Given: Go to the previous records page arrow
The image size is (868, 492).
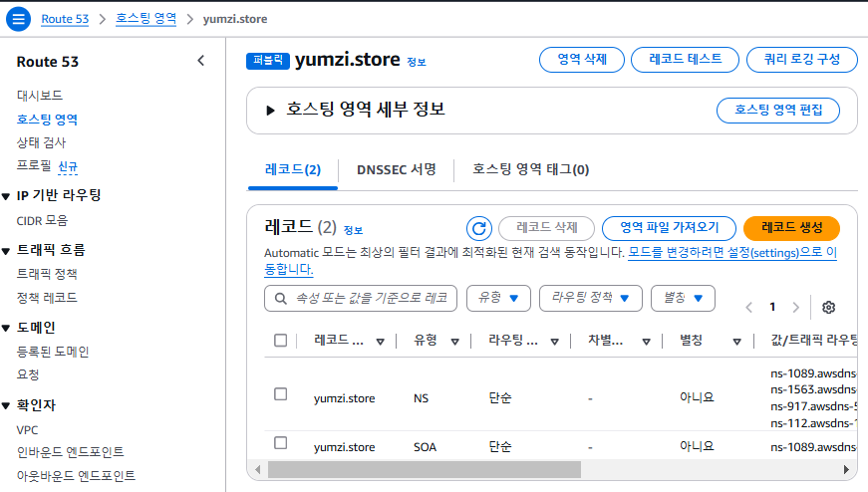Looking at the screenshot, I should [749, 307].
